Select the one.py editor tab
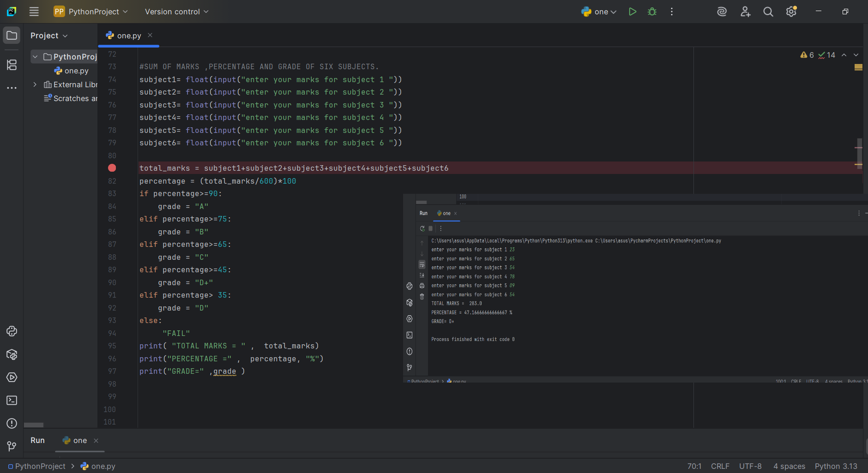The image size is (868, 473). pos(129,36)
